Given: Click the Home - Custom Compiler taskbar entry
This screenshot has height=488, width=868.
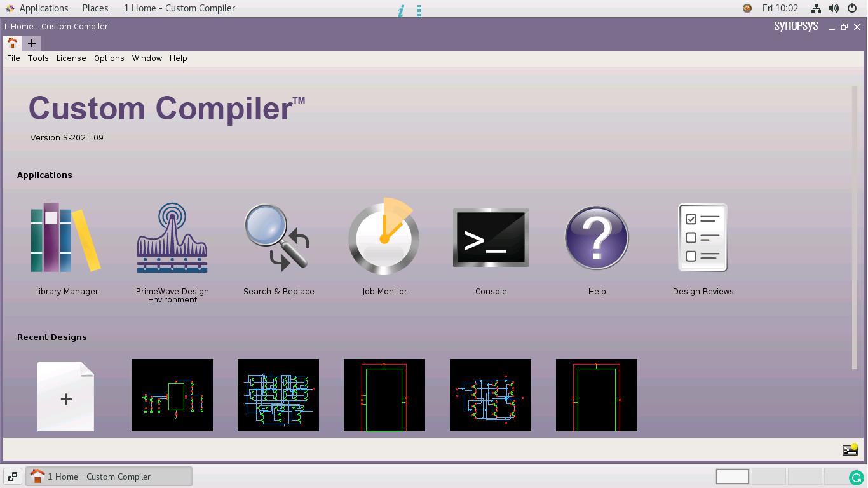Looking at the screenshot, I should click(x=108, y=476).
